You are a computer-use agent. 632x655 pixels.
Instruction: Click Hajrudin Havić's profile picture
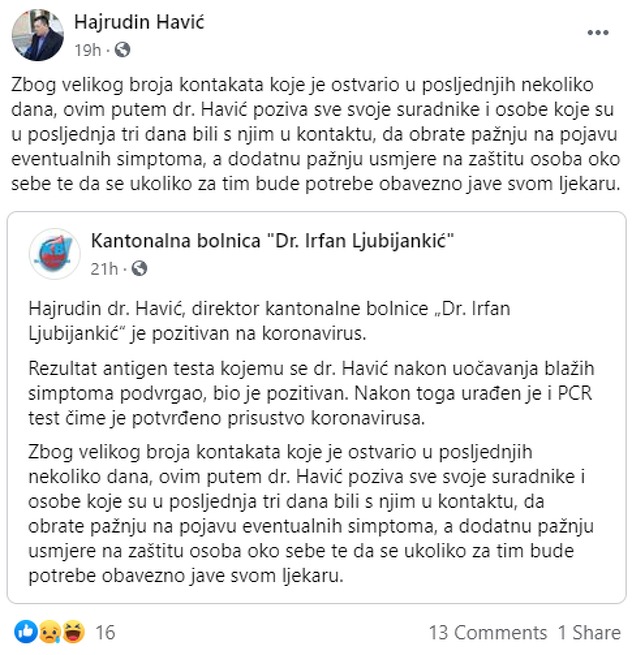pyautogui.click(x=38, y=35)
